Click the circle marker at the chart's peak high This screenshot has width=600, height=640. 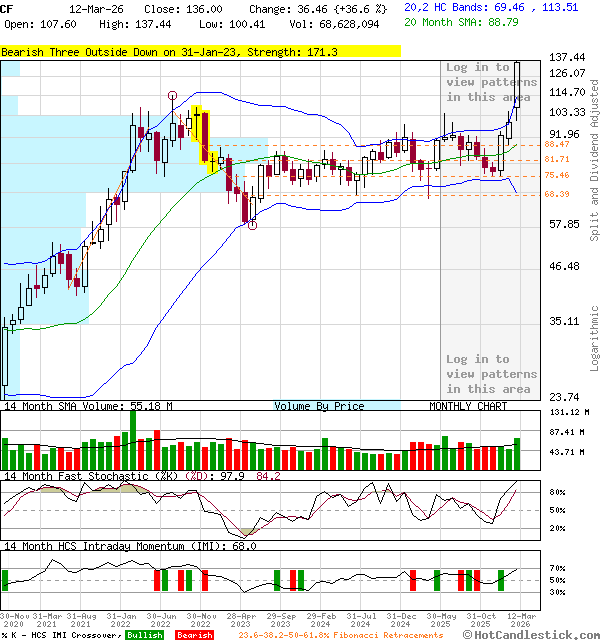(173, 96)
